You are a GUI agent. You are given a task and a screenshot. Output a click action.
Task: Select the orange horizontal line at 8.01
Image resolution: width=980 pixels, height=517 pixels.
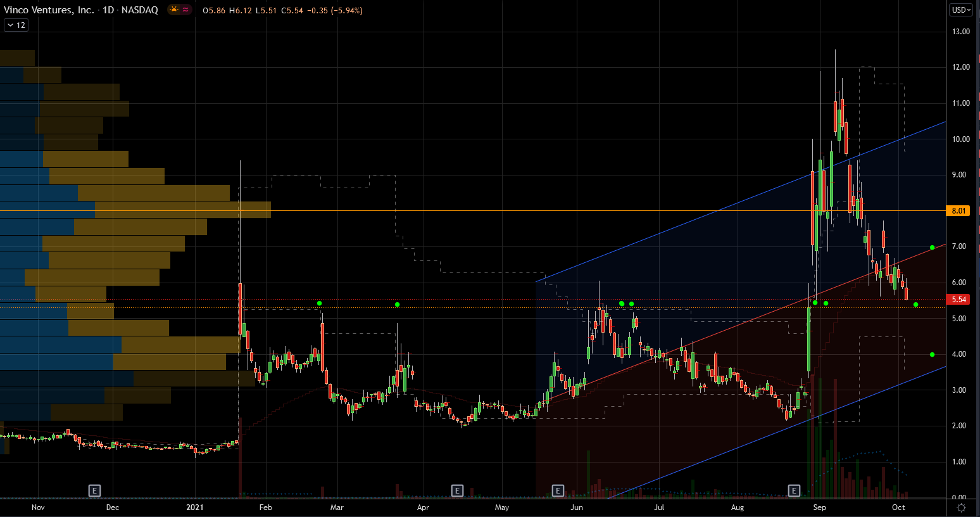[x=443, y=210]
